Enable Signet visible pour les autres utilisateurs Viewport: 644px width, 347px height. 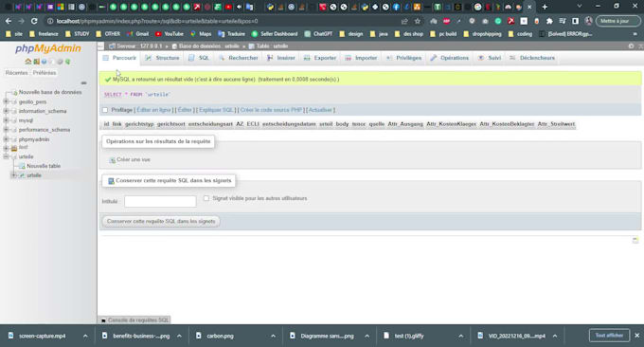[206, 198]
